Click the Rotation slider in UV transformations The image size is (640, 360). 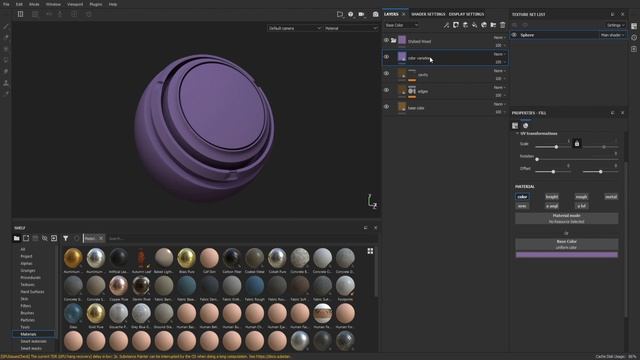[x=577, y=159]
